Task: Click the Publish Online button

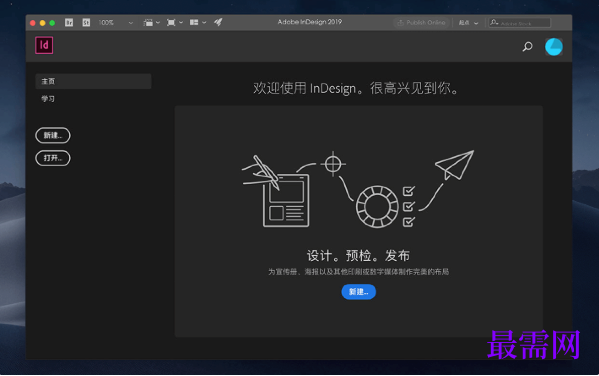Action: 421,23
